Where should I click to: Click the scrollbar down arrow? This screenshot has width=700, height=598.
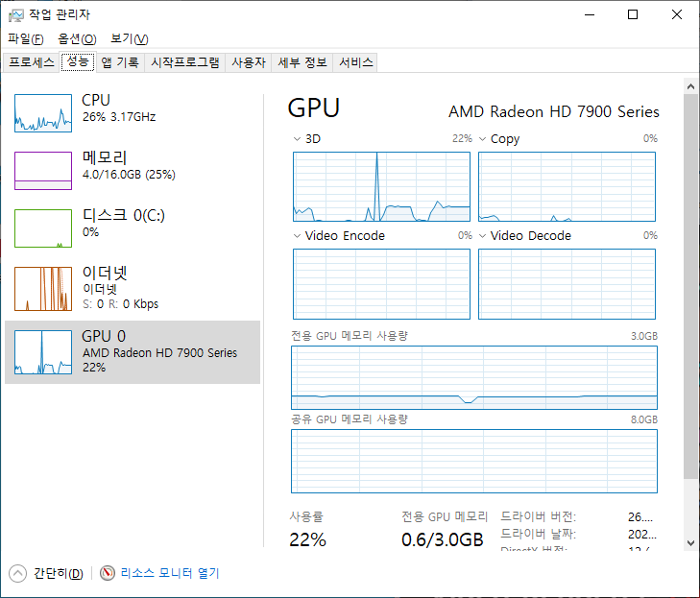(x=690, y=543)
